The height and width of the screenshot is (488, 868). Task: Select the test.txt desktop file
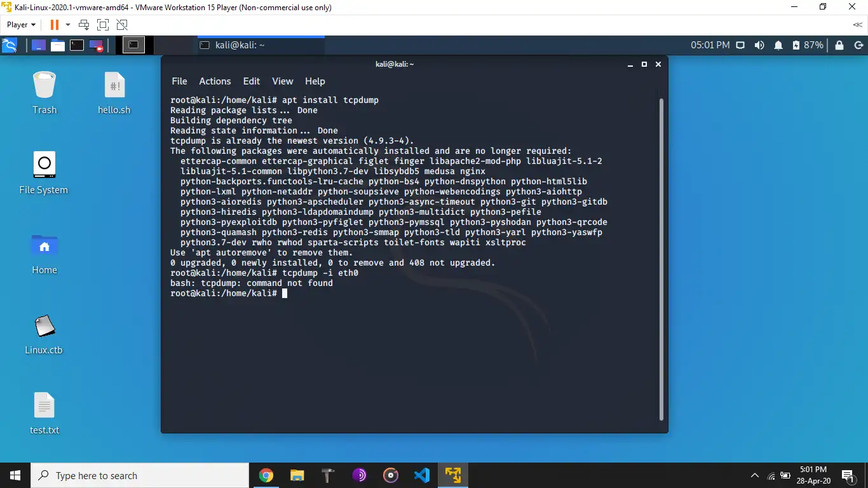(x=44, y=414)
